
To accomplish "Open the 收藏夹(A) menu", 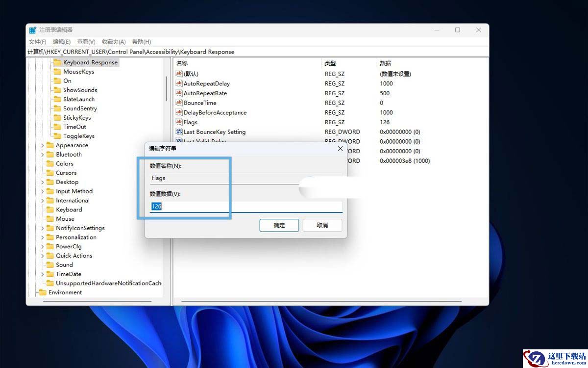I will (x=114, y=42).
